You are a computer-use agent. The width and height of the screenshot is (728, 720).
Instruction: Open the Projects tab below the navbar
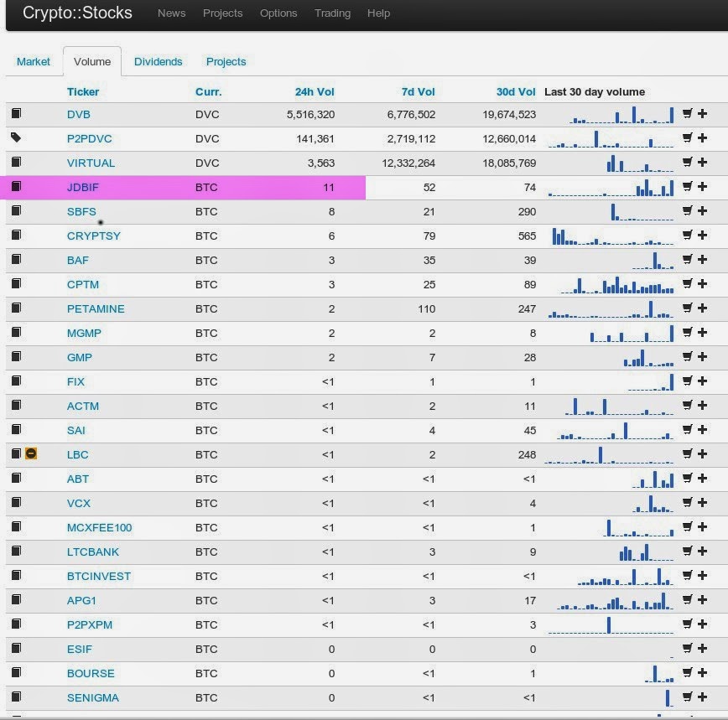pos(226,62)
